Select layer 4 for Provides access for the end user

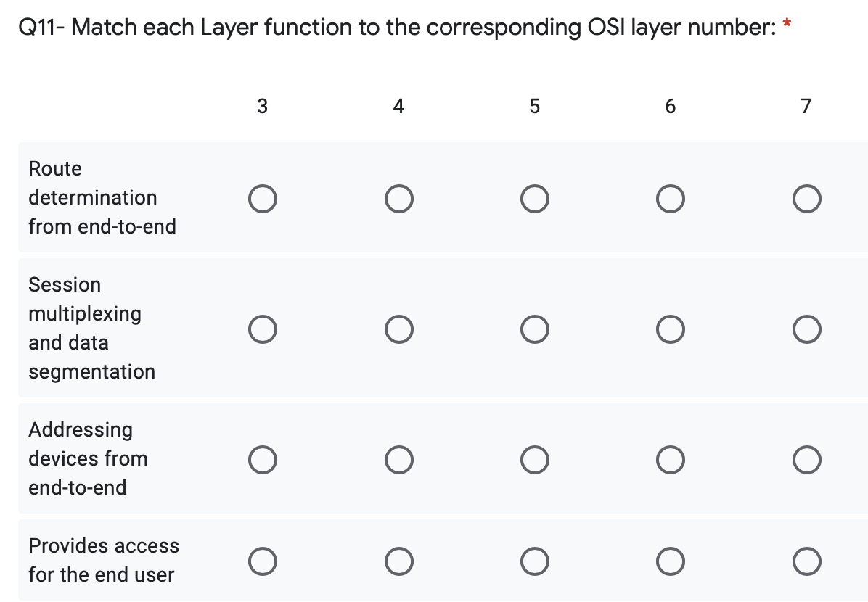pyautogui.click(x=398, y=561)
